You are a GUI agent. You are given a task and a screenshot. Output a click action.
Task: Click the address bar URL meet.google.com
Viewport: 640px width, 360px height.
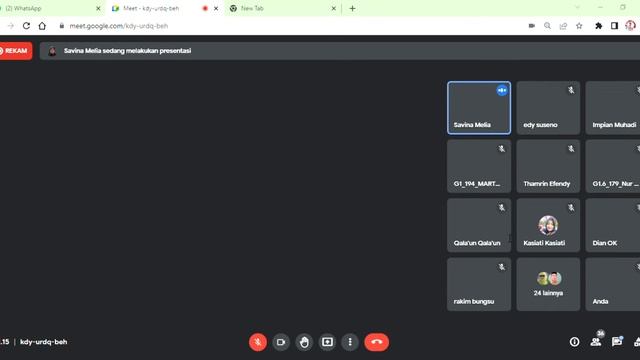point(119,26)
